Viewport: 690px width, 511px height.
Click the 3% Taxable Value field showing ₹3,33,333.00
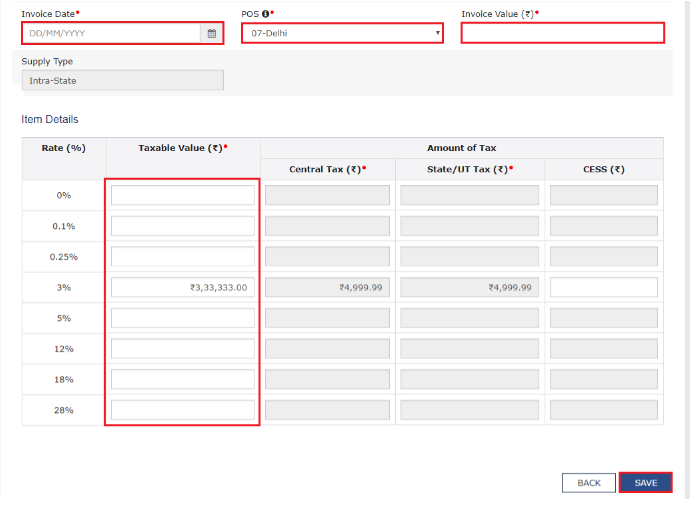click(x=183, y=288)
